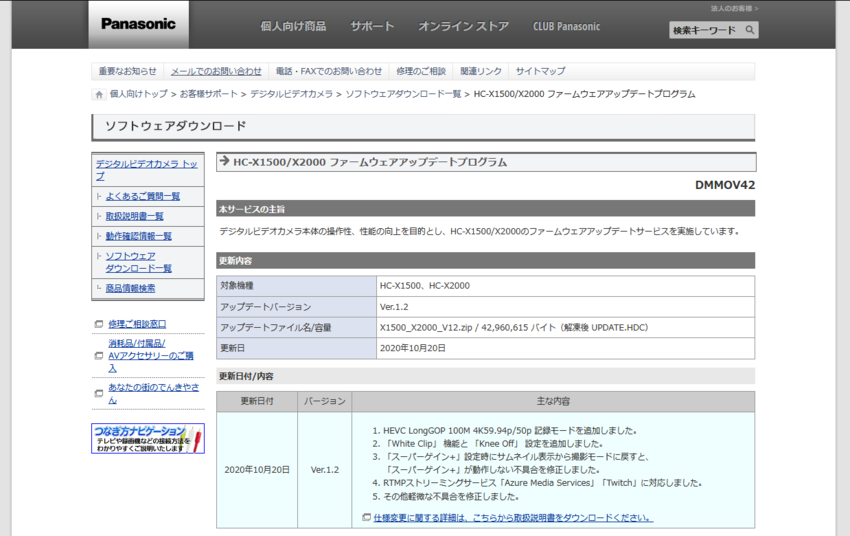Click the 更新日付 column header

coord(257,402)
